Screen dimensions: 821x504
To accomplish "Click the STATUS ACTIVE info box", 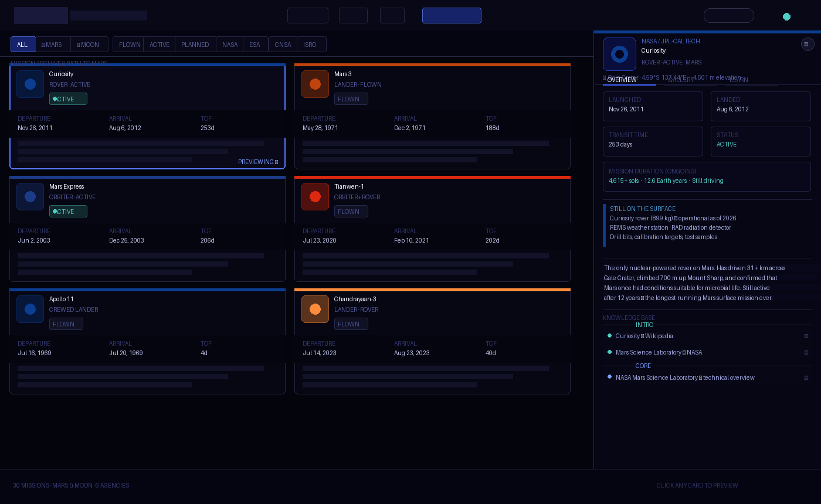I will pos(761,142).
